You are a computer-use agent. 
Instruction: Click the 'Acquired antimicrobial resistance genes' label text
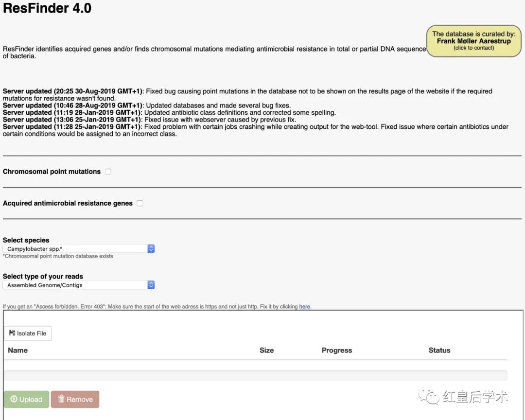pyautogui.click(x=68, y=203)
